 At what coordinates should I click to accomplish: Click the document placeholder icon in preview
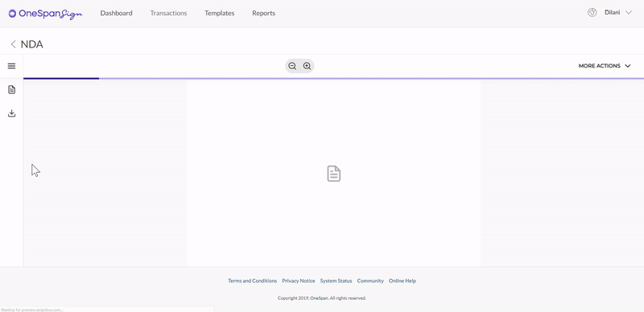pos(334,174)
